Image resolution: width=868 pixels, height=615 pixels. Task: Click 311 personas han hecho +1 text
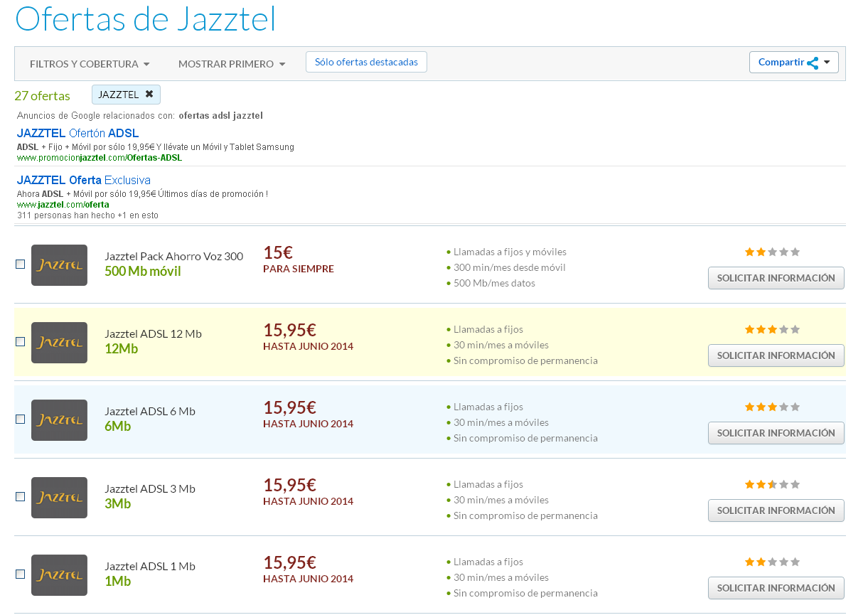[87, 215]
